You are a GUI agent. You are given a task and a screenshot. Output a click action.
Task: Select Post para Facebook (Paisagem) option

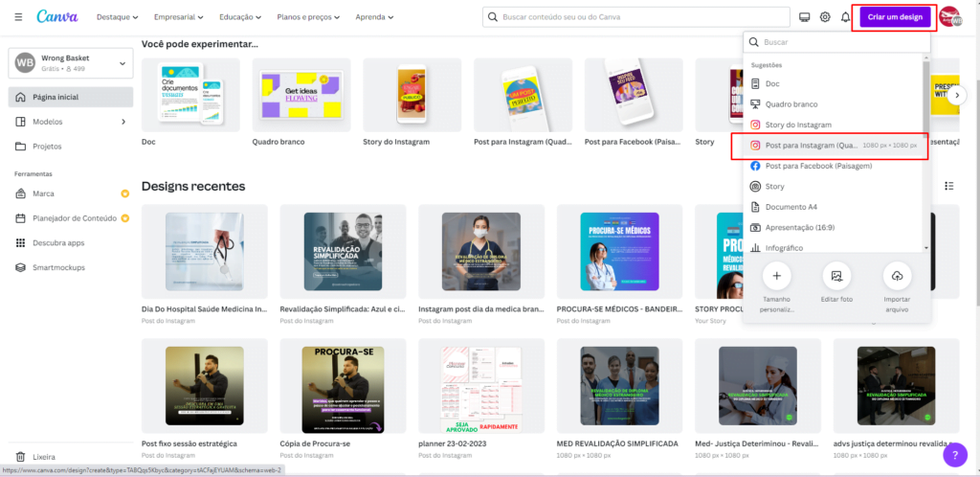pyautogui.click(x=834, y=166)
